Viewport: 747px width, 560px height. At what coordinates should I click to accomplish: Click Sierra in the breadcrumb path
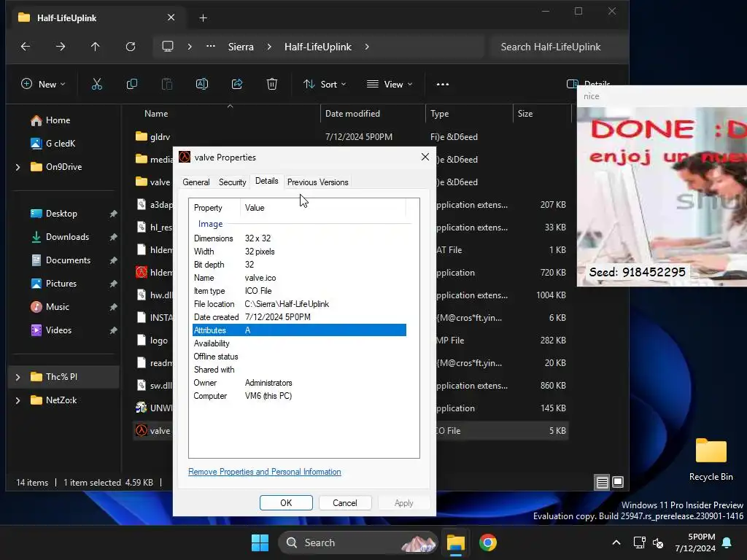coord(241,47)
